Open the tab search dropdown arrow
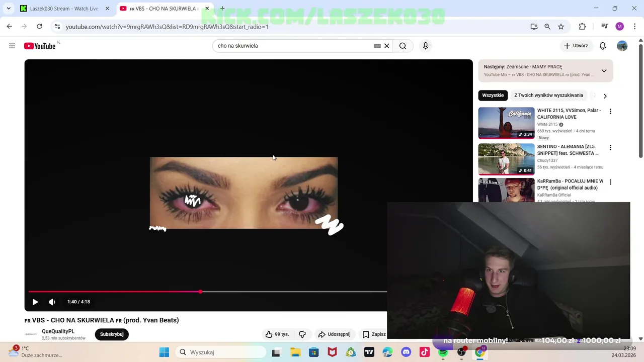 [x=9, y=9]
